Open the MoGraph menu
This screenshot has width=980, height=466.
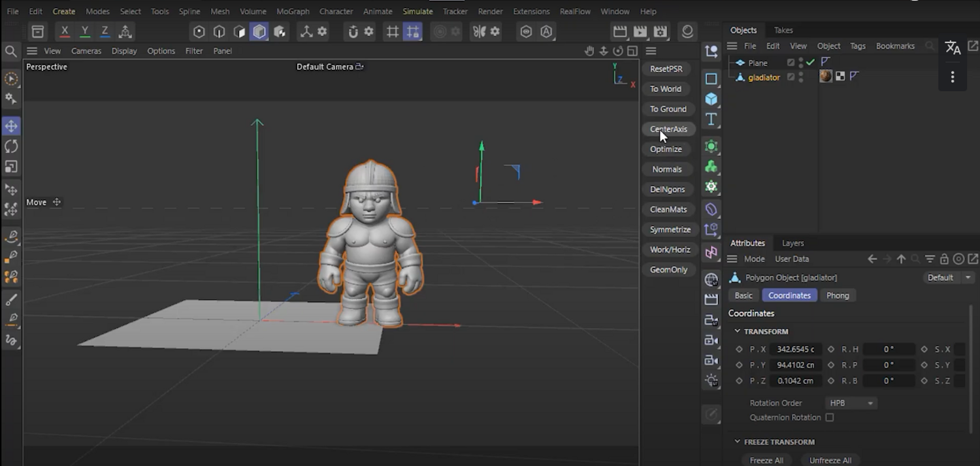293,11
